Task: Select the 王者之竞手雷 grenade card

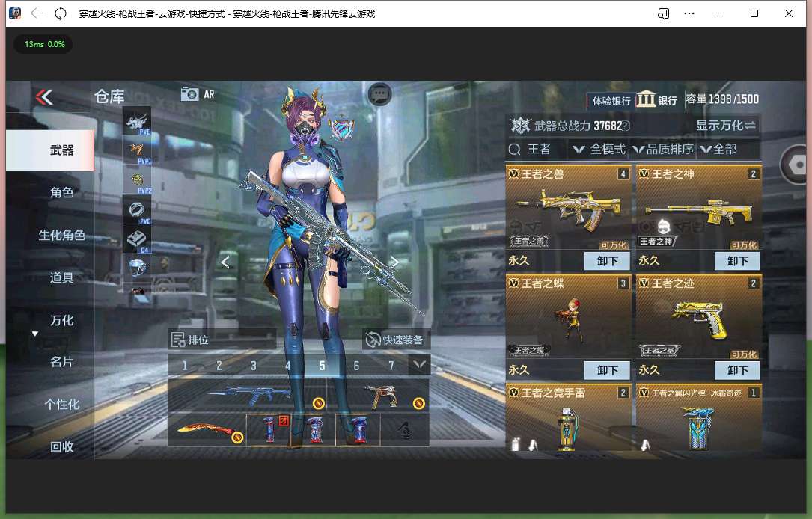Action: coord(568,418)
